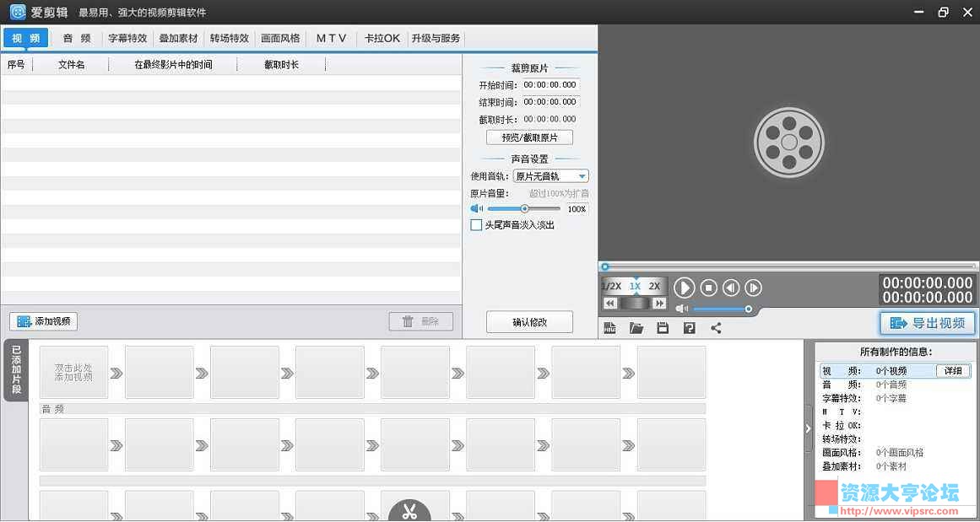Image resolution: width=980 pixels, height=522 pixels.
Task: Click the preview progress seek bar
Action: click(x=788, y=266)
